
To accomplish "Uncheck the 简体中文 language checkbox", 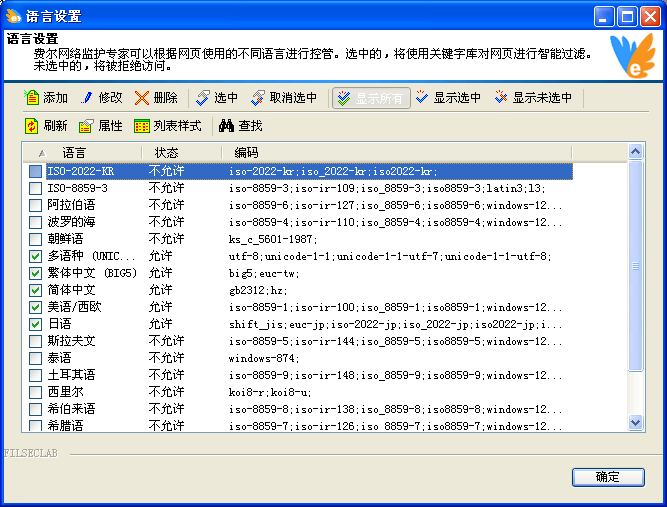I will [x=36, y=290].
